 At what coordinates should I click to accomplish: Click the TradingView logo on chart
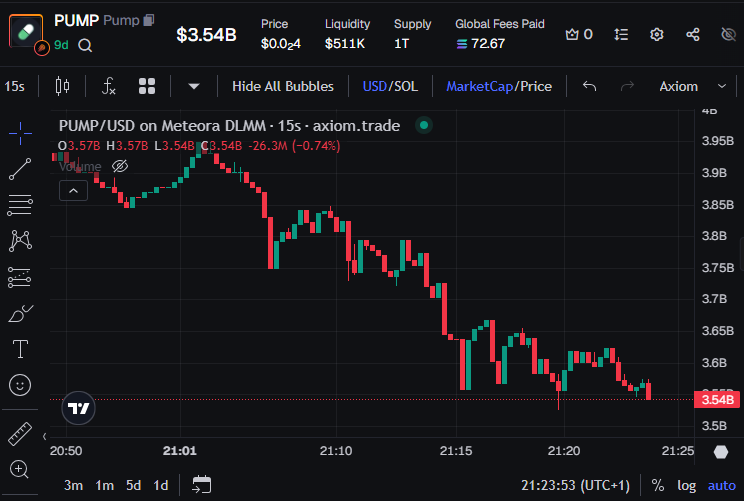(78, 408)
